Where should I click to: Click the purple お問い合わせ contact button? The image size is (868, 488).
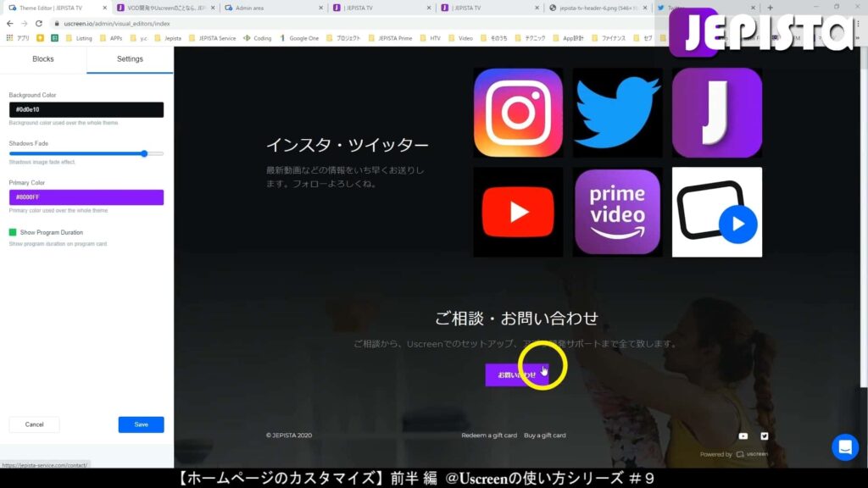tap(516, 374)
